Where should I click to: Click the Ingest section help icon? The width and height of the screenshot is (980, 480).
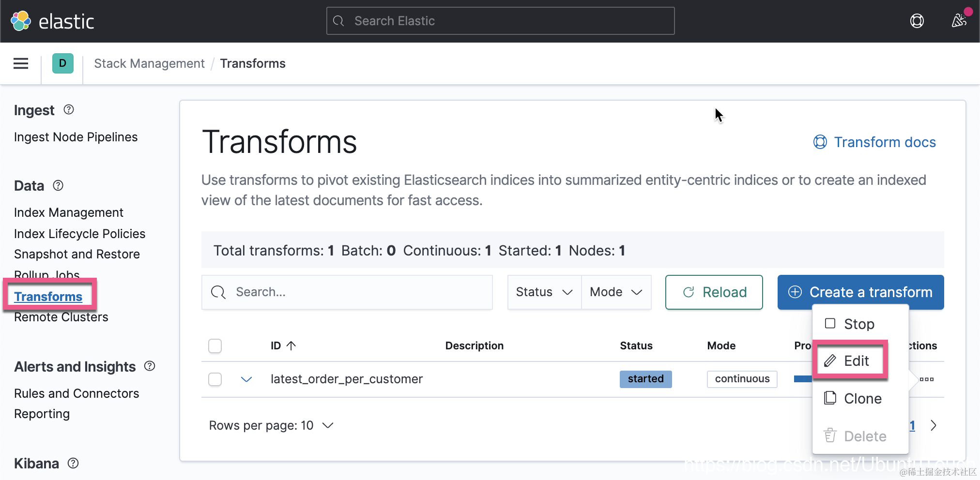click(x=69, y=110)
